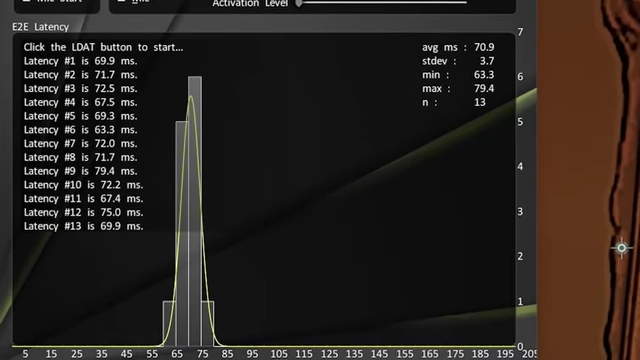Click the x-axis label 75

click(202, 354)
